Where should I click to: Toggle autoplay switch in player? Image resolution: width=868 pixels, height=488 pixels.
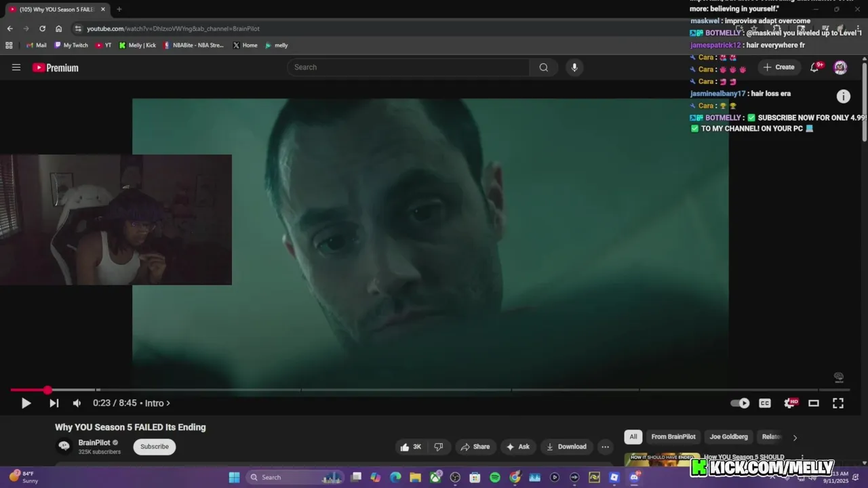[x=740, y=403]
